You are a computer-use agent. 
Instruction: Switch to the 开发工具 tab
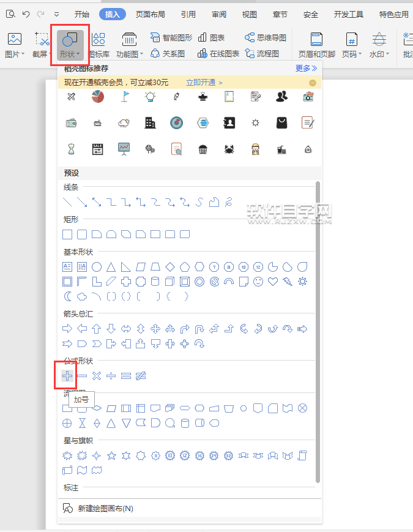point(348,14)
